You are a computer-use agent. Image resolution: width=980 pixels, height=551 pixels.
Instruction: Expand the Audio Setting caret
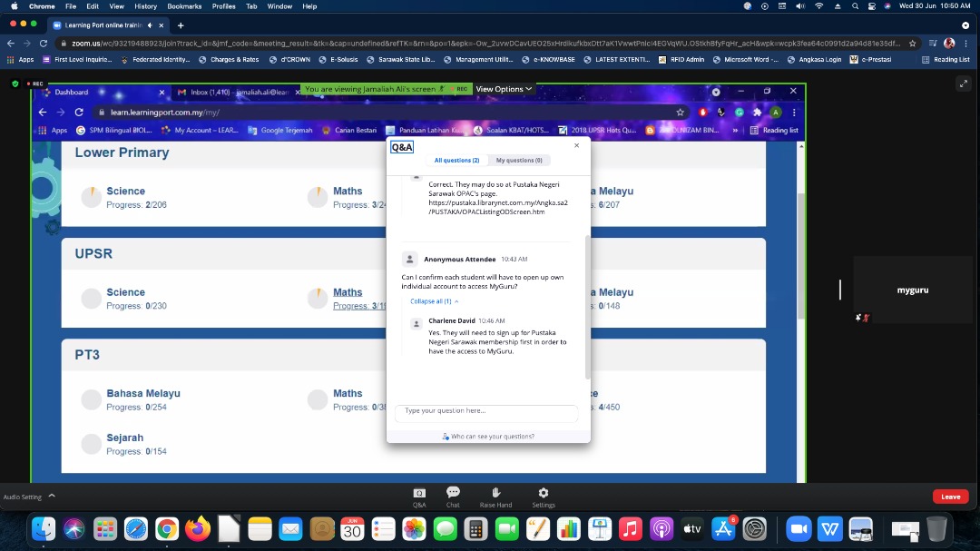pyautogui.click(x=52, y=496)
